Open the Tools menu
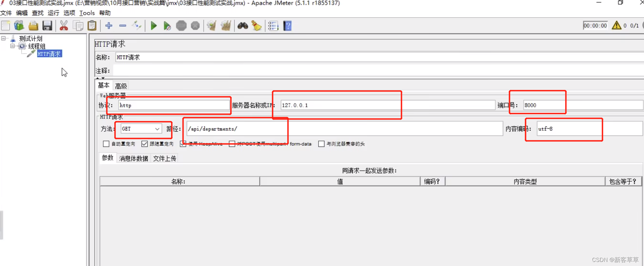The width and height of the screenshot is (644, 266). click(87, 13)
